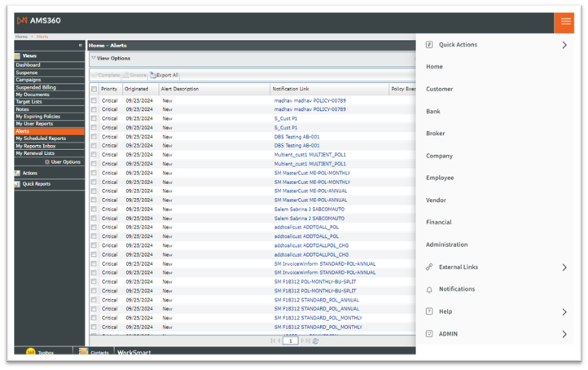
Task: Open the Contacts icon in bottom bar
Action: [x=83, y=352]
